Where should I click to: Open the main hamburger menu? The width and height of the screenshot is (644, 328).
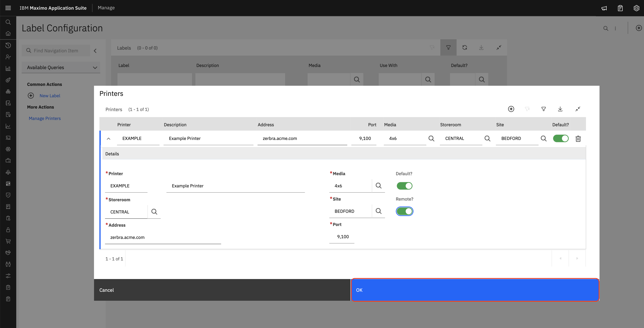pos(8,8)
